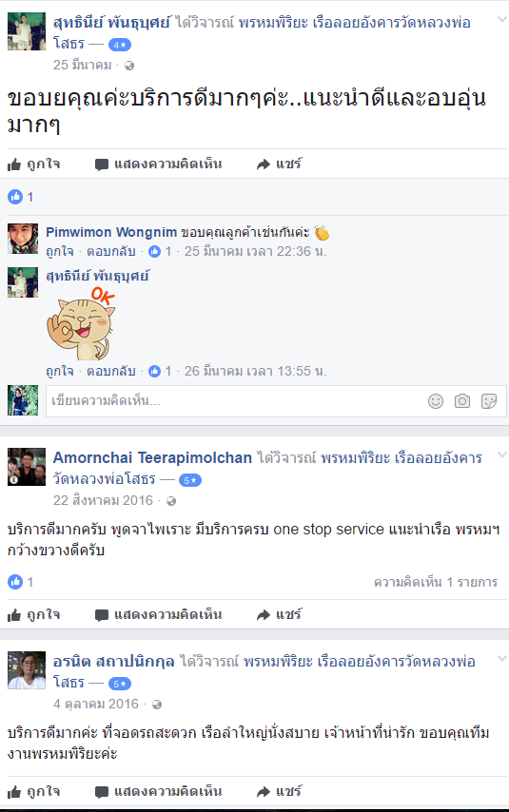Open Pimwimon Wongnim's profile link
The width and height of the screenshot is (509, 812).
click(111, 232)
